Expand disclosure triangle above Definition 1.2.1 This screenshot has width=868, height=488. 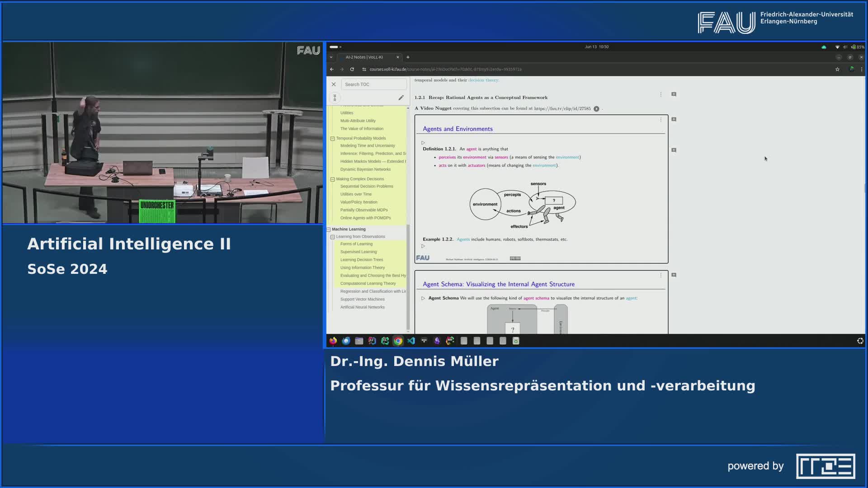tap(423, 143)
